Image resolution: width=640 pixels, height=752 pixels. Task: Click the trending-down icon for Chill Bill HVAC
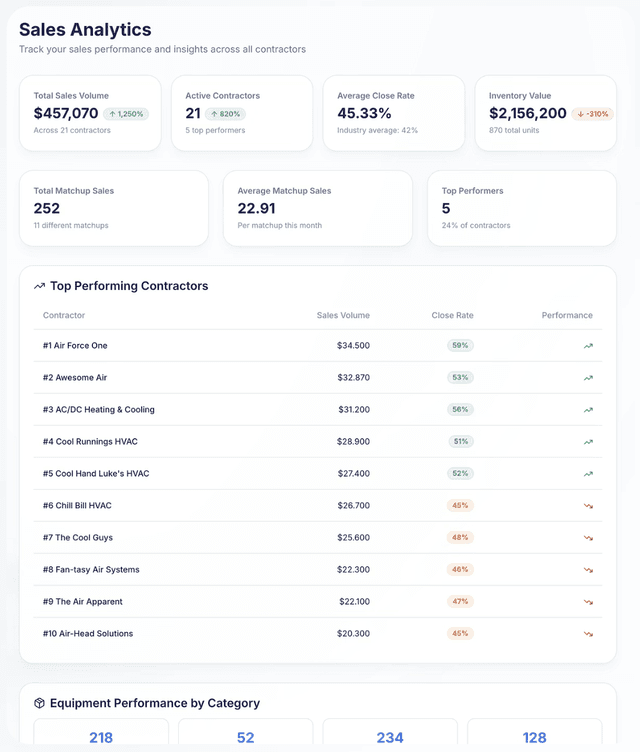click(x=588, y=506)
